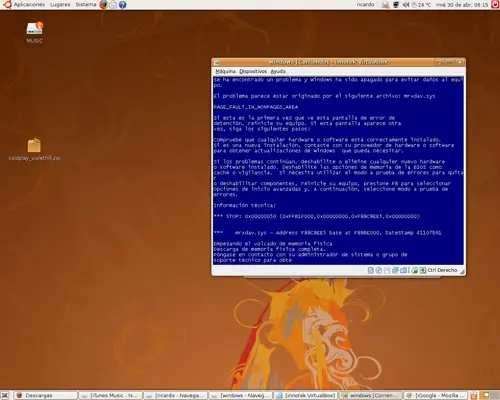Screen dimensions: 500x400
Task: Click the VirtualBox floppy status indicator
Action: click(387, 270)
